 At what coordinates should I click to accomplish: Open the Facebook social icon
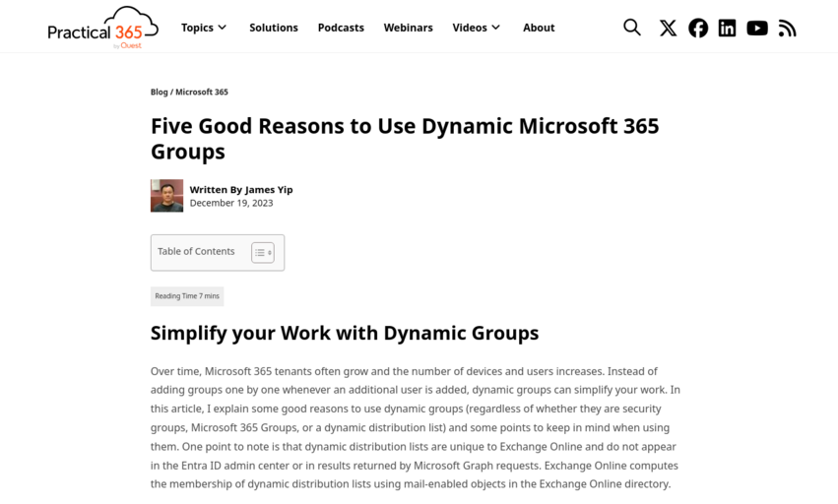697,28
